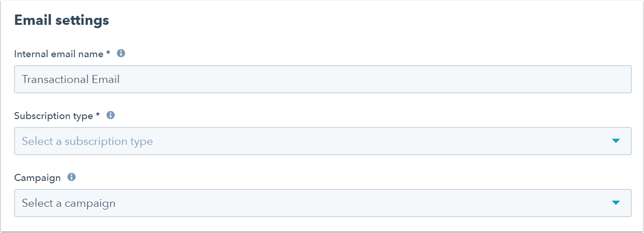Open the 'Select a campaign' combo box

(x=323, y=203)
